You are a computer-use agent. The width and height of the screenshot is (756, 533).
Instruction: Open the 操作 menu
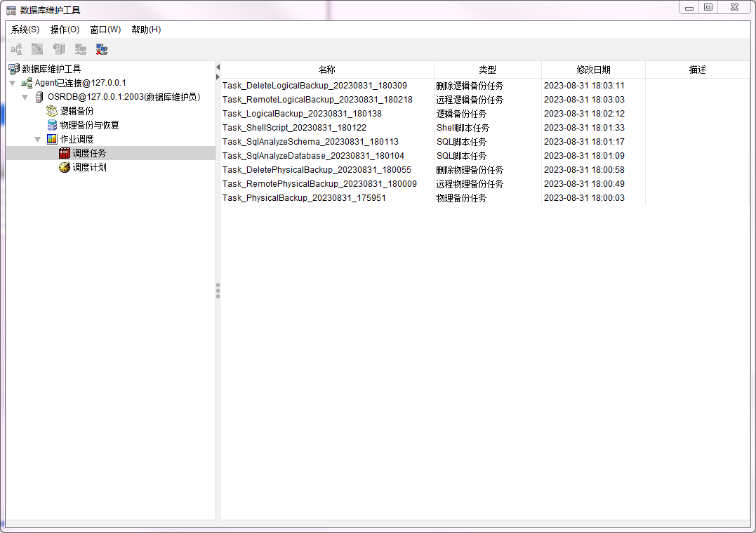point(65,29)
